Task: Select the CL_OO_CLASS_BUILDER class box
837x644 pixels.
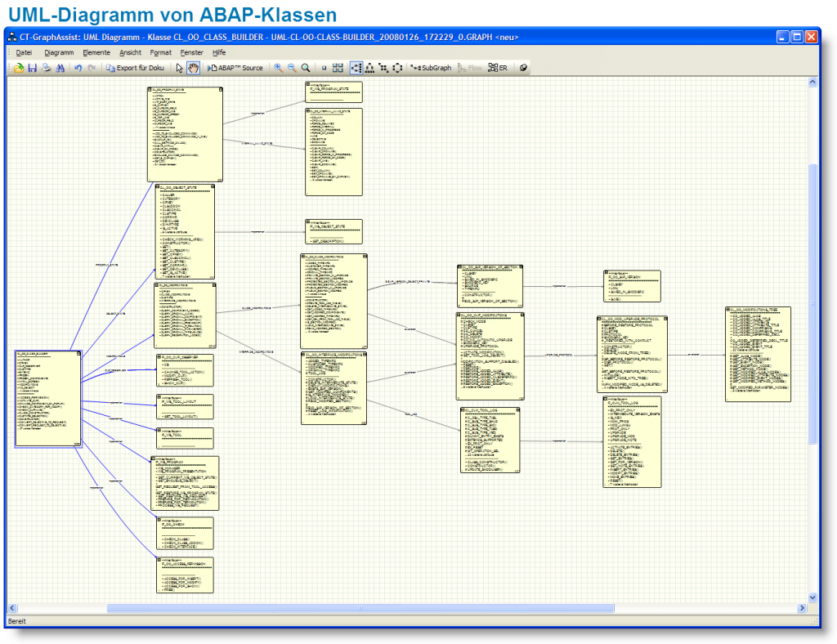Action: (49, 398)
